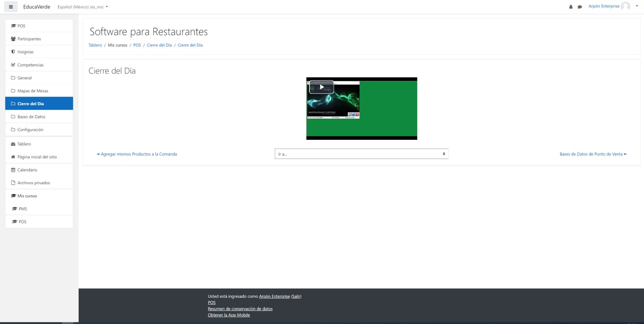Toggle the hamburger side navigation menu

click(11, 7)
